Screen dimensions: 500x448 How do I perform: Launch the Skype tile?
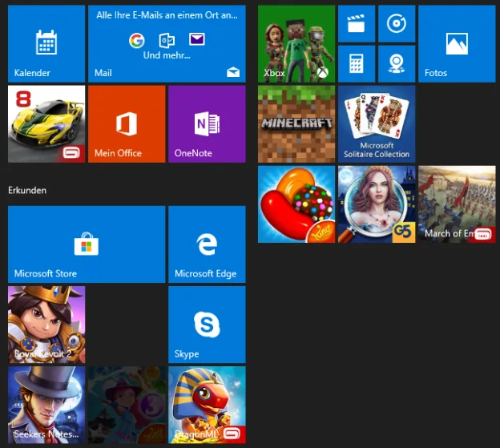207,325
